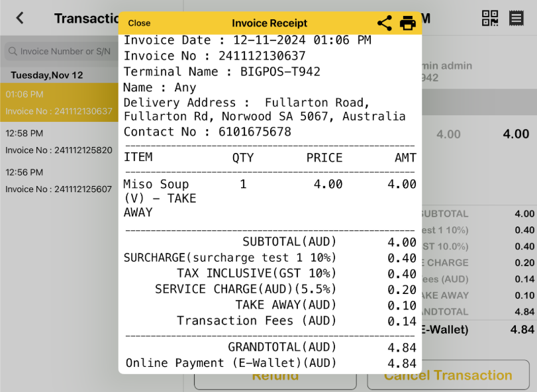Viewport: 537px width, 392px height.
Task: Click the GRANDTOTAL(AUD) line in receipt
Action: [282, 347]
